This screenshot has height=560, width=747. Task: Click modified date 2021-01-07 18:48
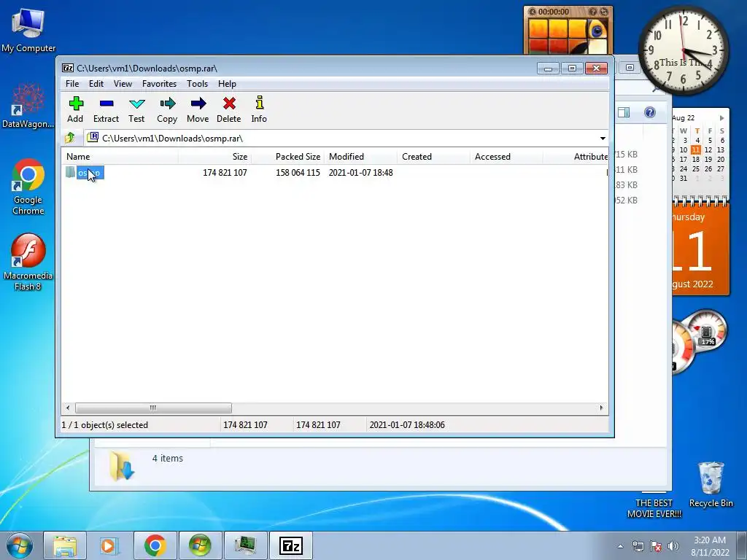click(360, 172)
